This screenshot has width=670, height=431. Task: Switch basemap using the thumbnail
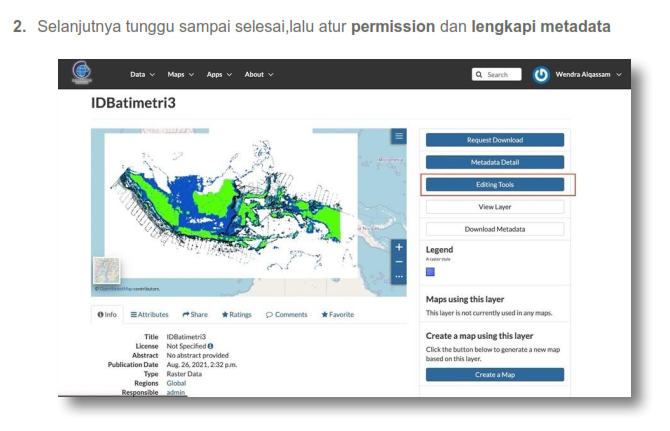pos(106,271)
